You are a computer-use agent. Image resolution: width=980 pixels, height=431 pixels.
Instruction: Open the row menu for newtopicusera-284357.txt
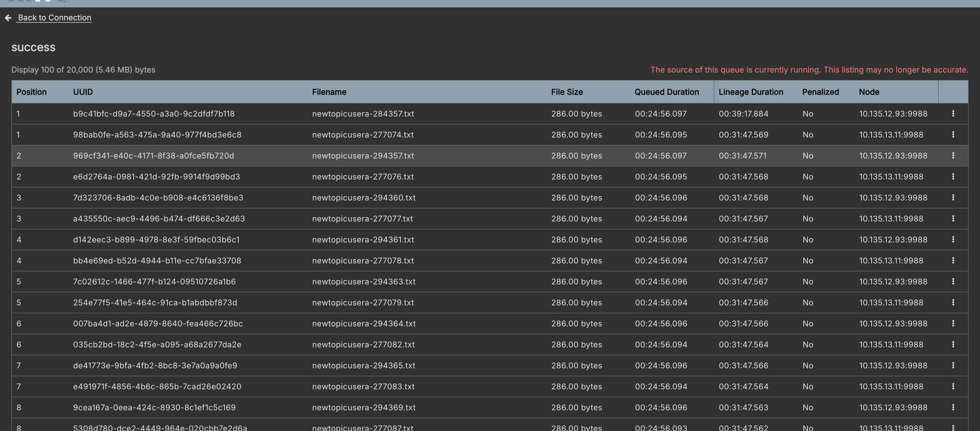click(953, 113)
